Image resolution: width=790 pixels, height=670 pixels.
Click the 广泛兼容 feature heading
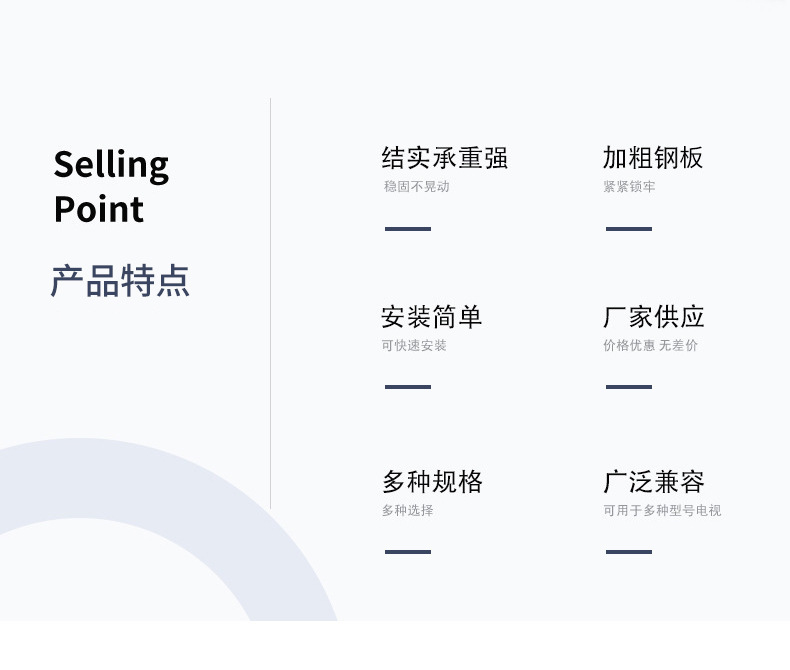tap(653, 482)
